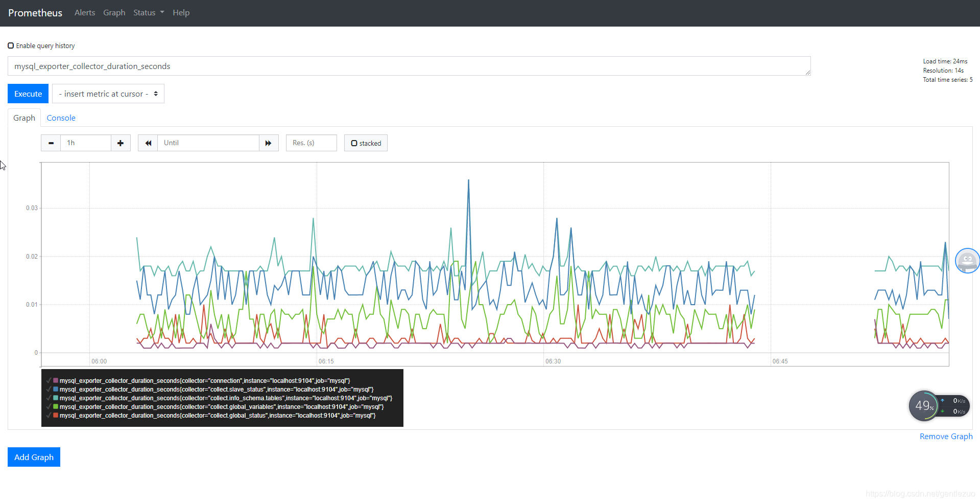
Task: Click the Res. (s) resolution input
Action: (x=312, y=143)
